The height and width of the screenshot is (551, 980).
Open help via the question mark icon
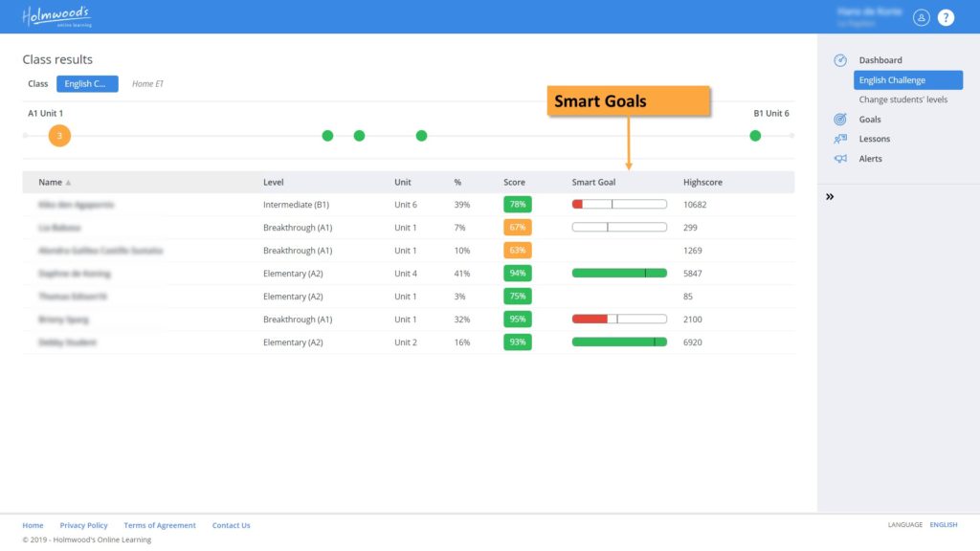click(946, 17)
